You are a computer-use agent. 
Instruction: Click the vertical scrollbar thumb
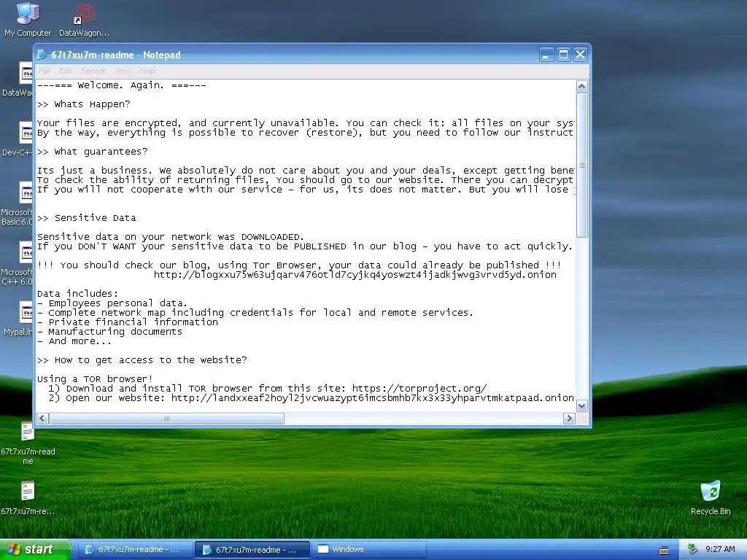(x=581, y=164)
